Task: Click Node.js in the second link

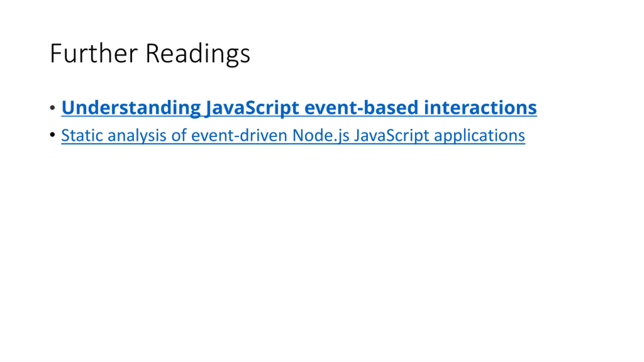Action: 321,135
